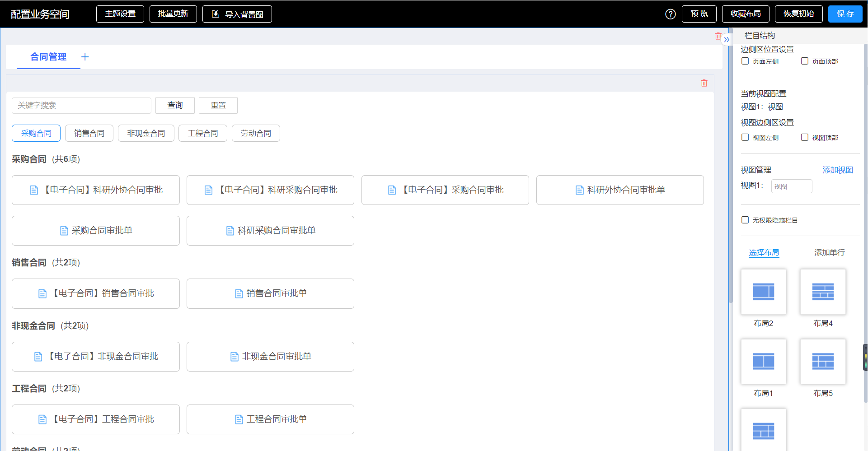This screenshot has height=451, width=868.
Task: Click the 导入背景图 button
Action: pyautogui.click(x=237, y=14)
